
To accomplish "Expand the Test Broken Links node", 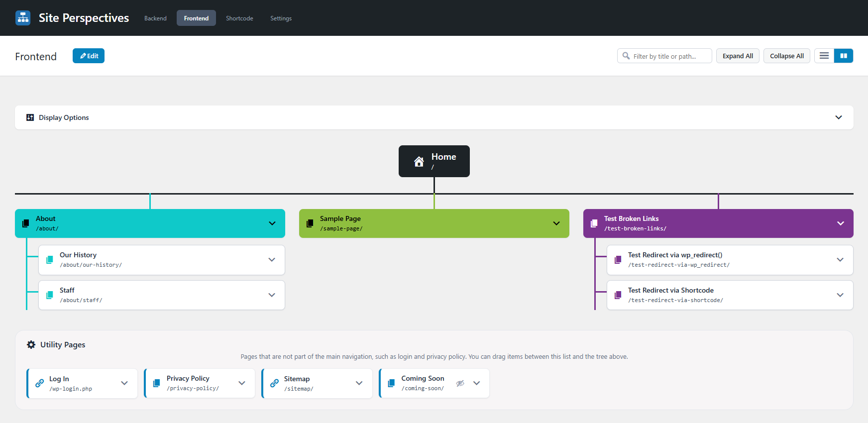I will coord(841,223).
